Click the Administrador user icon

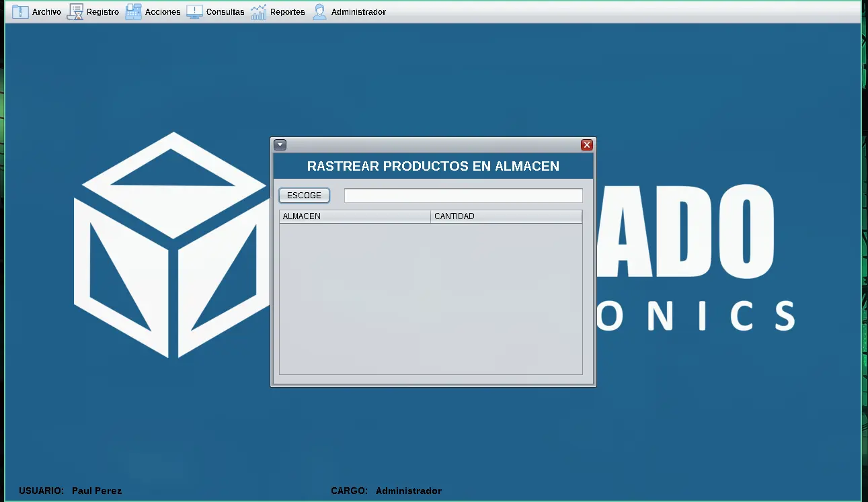click(x=320, y=12)
